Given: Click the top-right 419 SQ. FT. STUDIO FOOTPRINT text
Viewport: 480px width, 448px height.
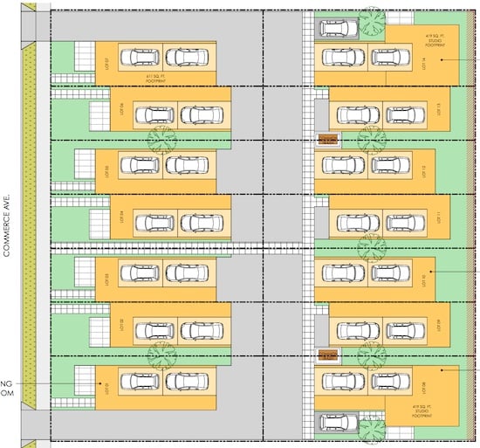Looking at the screenshot, I should click(435, 40).
